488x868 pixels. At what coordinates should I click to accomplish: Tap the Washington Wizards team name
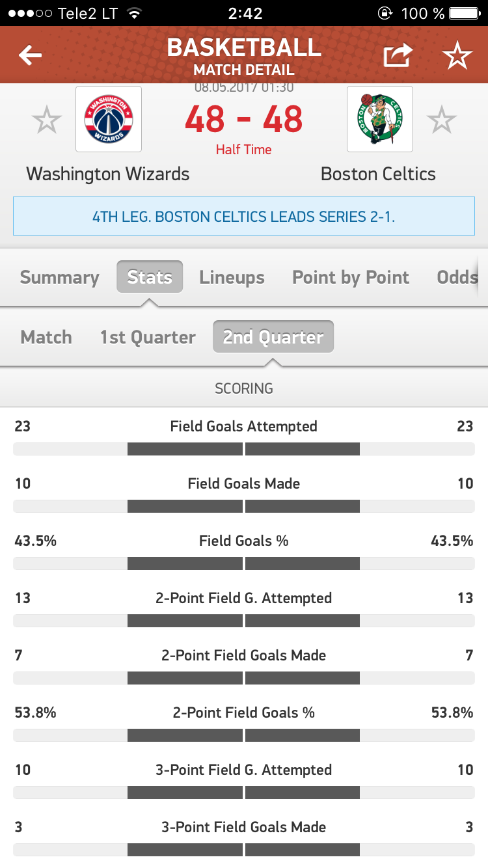point(108,174)
